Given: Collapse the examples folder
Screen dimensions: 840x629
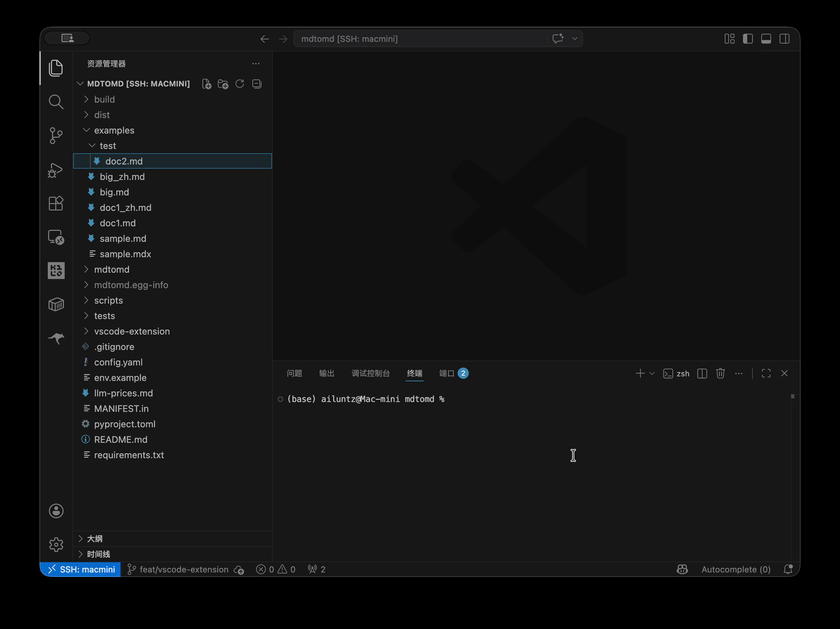Looking at the screenshot, I should point(172,131).
